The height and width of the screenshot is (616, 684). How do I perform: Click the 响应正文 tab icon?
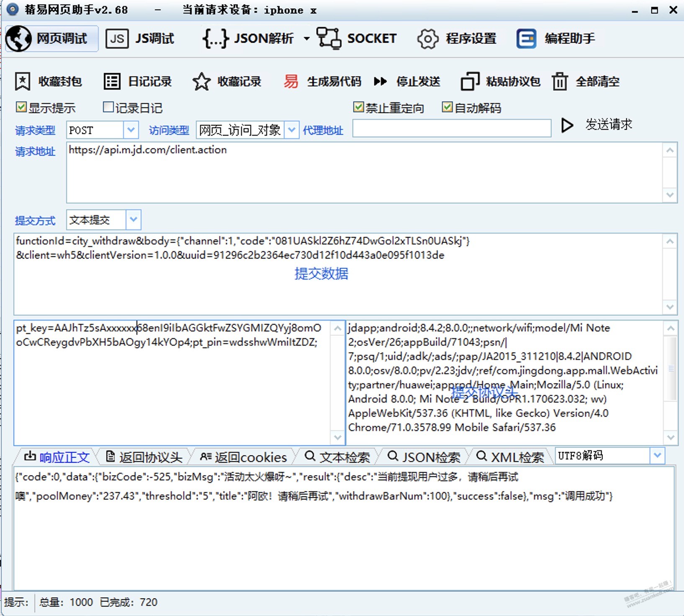pos(30,457)
